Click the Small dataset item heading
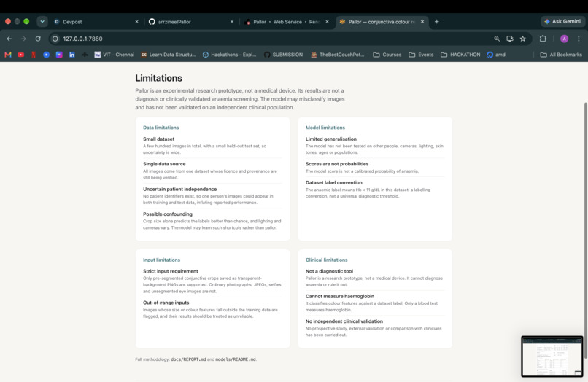This screenshot has width=588, height=382. click(158, 139)
